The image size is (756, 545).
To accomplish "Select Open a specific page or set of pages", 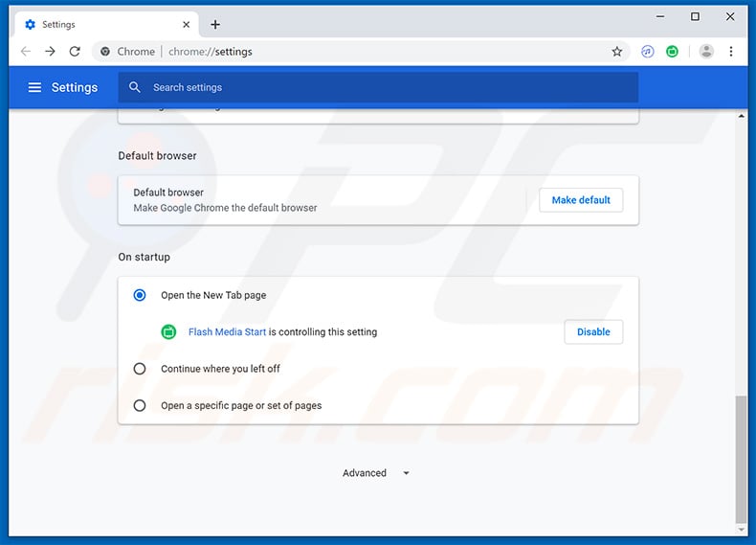I will click(140, 405).
